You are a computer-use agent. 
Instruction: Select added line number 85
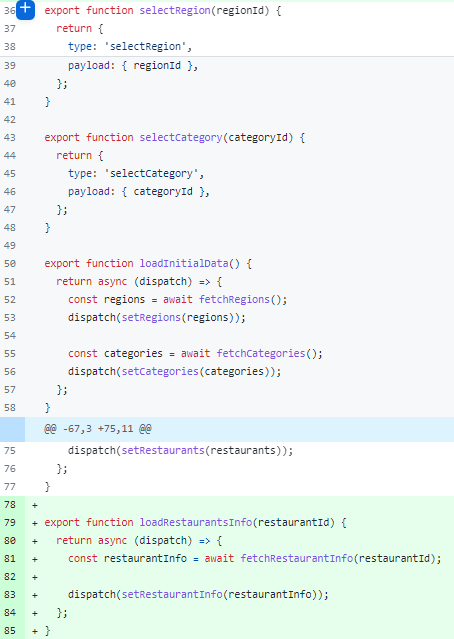[10, 630]
